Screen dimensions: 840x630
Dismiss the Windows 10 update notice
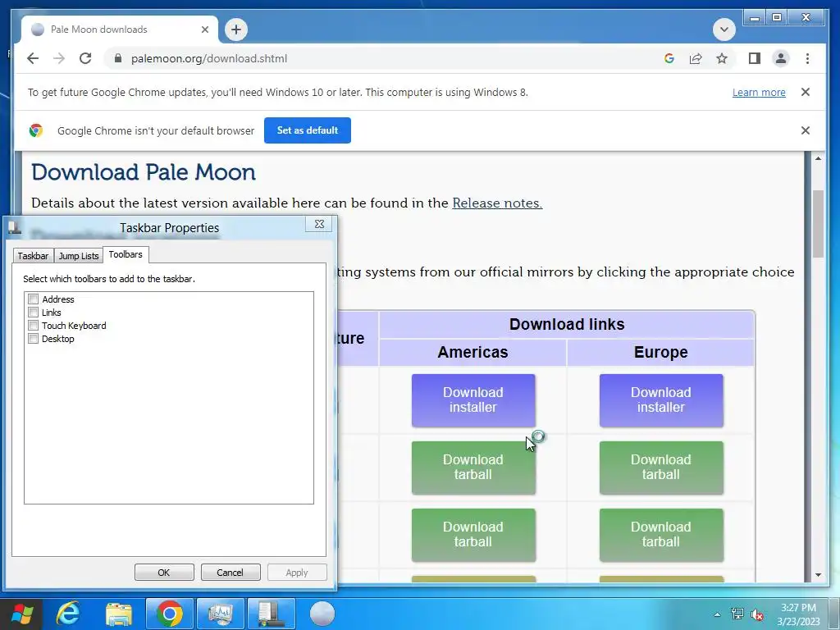806,92
